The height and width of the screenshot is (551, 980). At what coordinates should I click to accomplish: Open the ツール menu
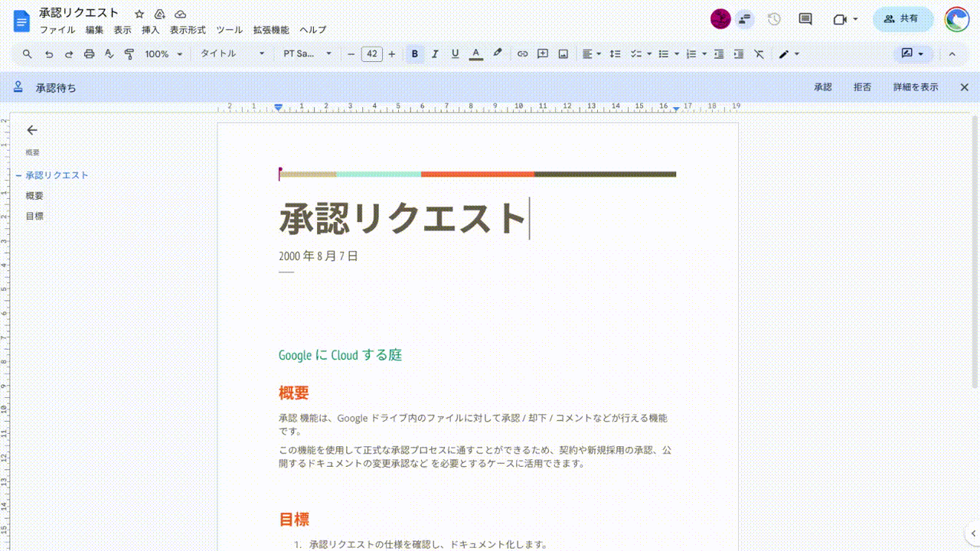pyautogui.click(x=230, y=30)
